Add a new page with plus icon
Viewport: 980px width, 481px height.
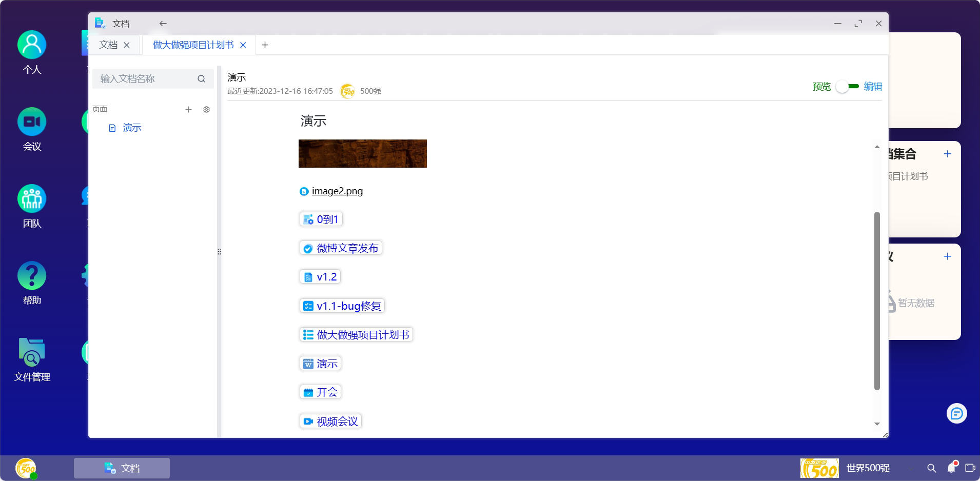click(x=188, y=109)
